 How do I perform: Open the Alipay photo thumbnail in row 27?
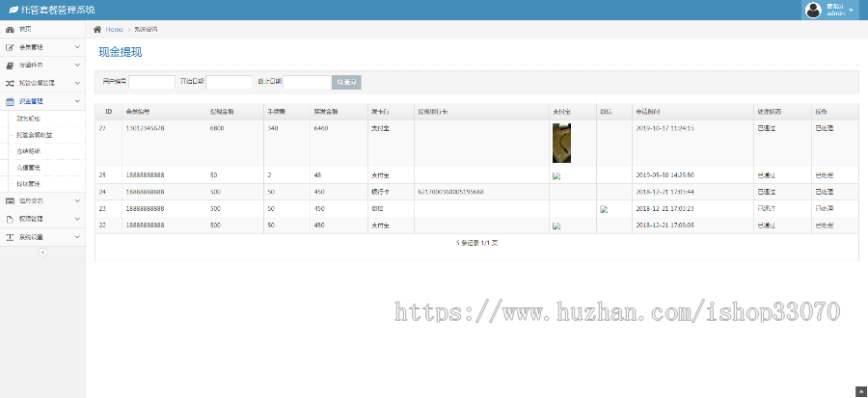(x=561, y=144)
